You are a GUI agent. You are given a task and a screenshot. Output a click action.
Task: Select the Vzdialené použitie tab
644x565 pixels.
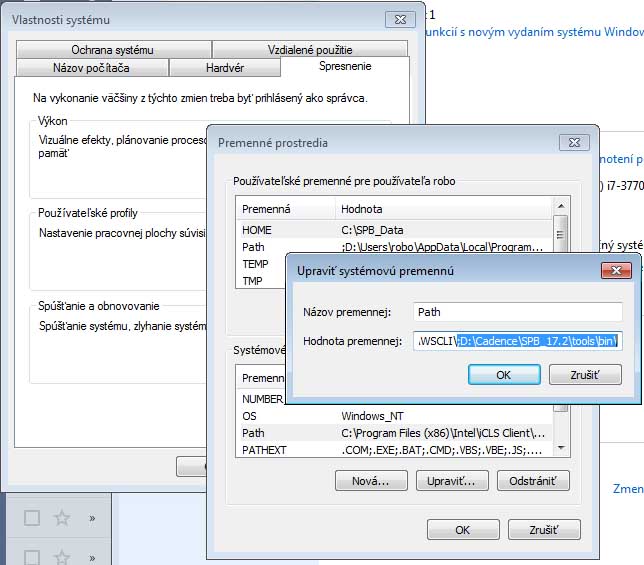coord(310,50)
